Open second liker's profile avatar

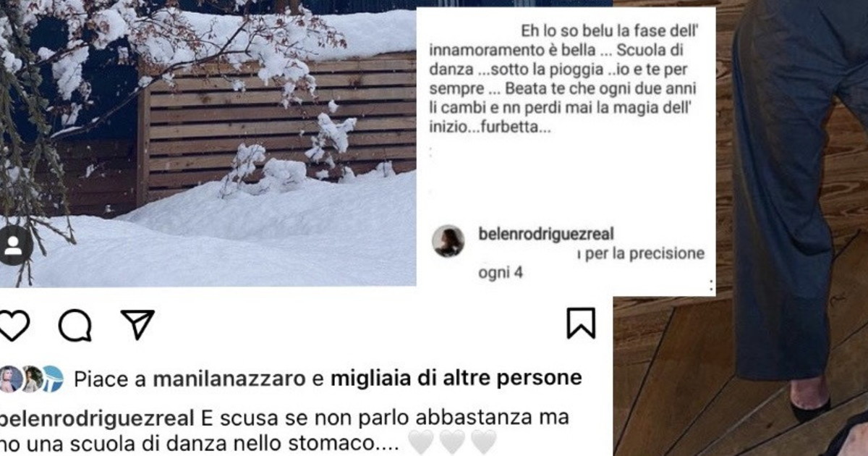pyautogui.click(x=33, y=379)
